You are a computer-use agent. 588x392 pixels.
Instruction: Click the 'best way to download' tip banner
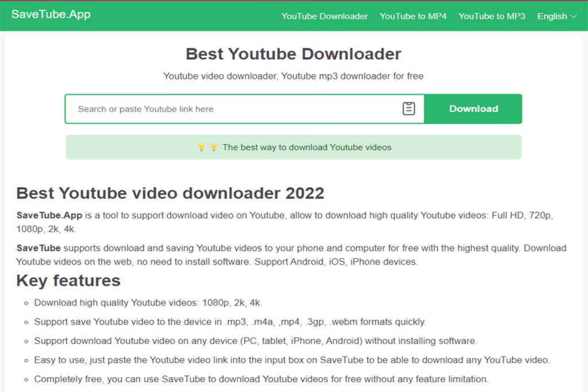click(x=306, y=147)
